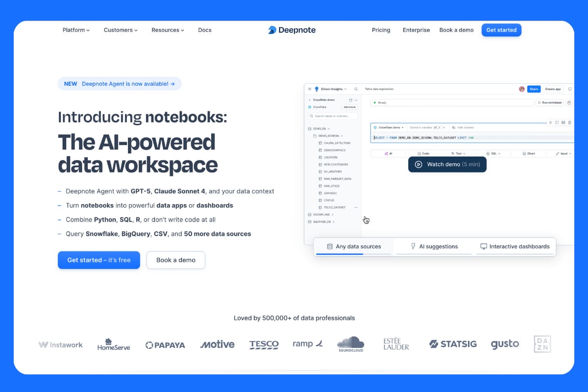The width and height of the screenshot is (588, 392).
Task: Open the Resources dropdown menu
Action: pyautogui.click(x=168, y=30)
